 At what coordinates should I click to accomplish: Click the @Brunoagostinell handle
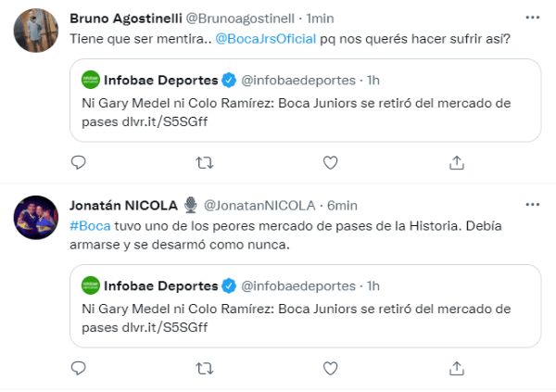pyautogui.click(x=243, y=19)
